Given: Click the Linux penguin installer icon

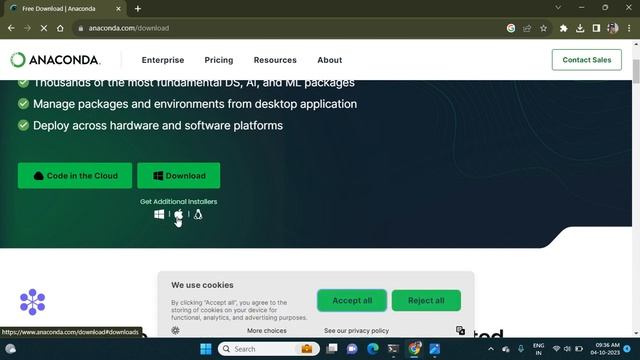Looking at the screenshot, I should tap(198, 214).
